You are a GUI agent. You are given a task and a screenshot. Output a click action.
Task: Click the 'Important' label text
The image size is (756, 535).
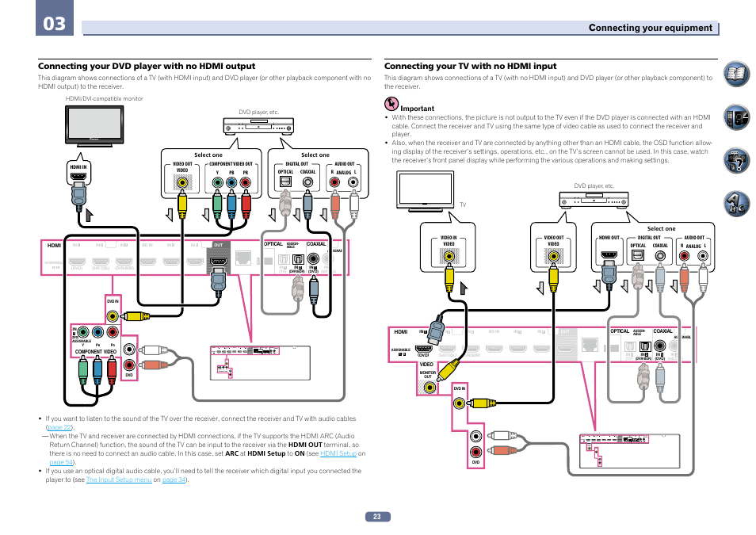(417, 109)
